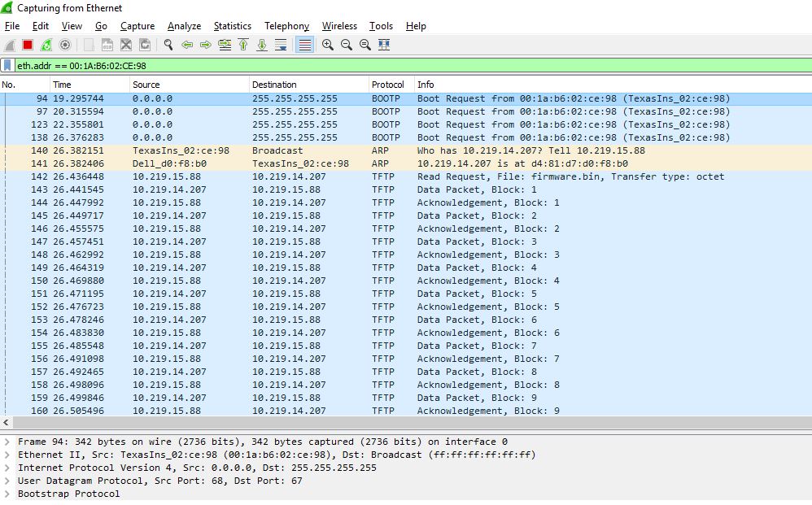Reset text size to normal

365,45
